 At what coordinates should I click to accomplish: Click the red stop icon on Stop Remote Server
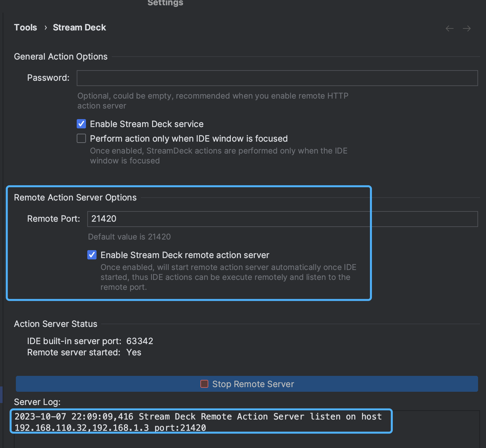pyautogui.click(x=204, y=384)
